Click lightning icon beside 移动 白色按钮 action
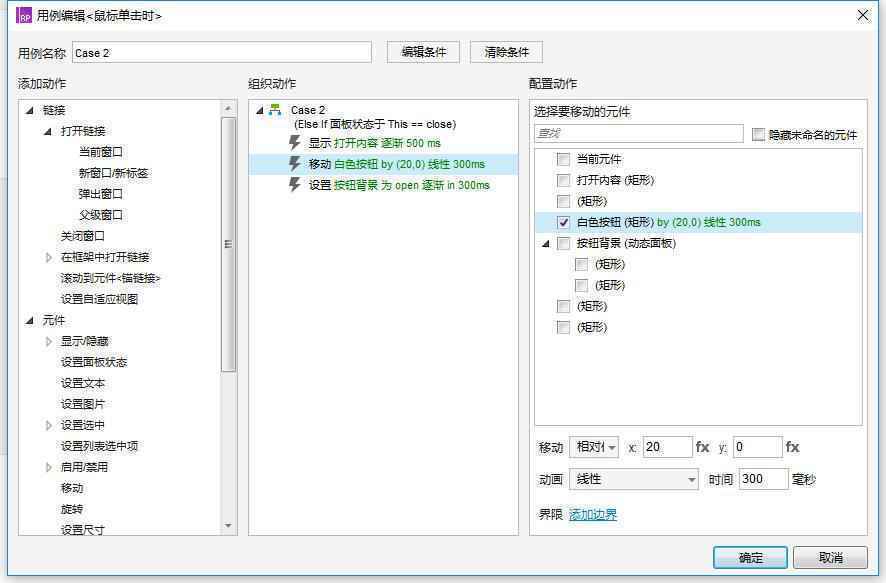Screen dimensions: 886x583 (x=295, y=165)
